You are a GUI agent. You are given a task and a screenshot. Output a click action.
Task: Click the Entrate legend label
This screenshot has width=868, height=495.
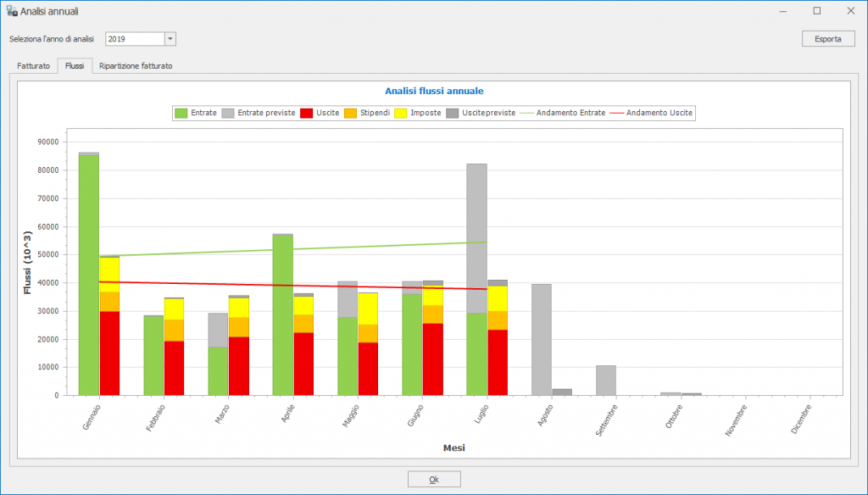[203, 113]
